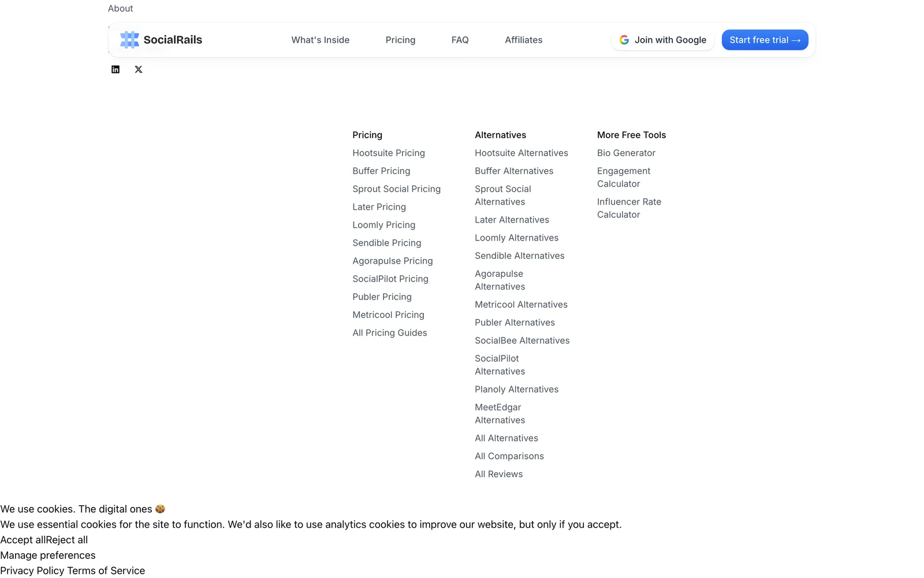This screenshot has width=924, height=578.
Task: Open the MeetEdgar Alternatives link
Action: tap(500, 414)
